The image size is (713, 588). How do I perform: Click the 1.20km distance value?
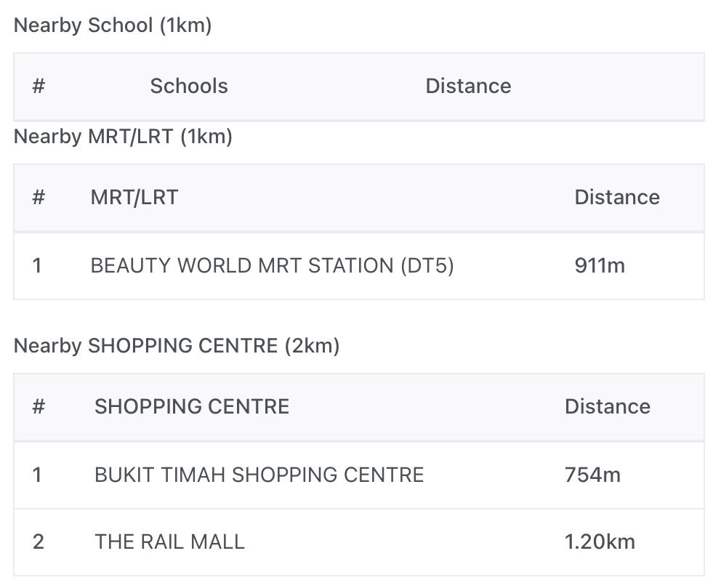pos(600,541)
